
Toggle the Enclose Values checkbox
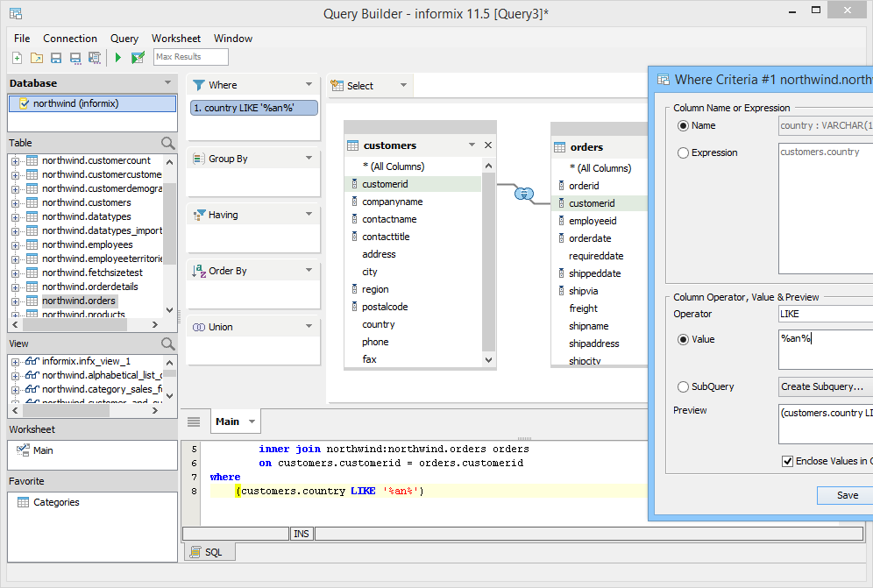pos(787,461)
